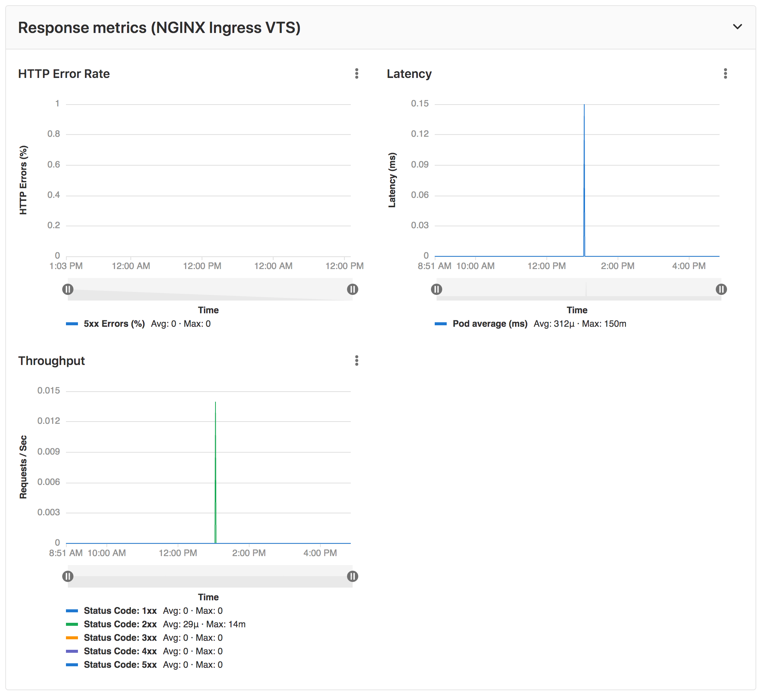The image size is (763, 700).
Task: Click left pause handle on Latency time slider
Action: coord(437,290)
